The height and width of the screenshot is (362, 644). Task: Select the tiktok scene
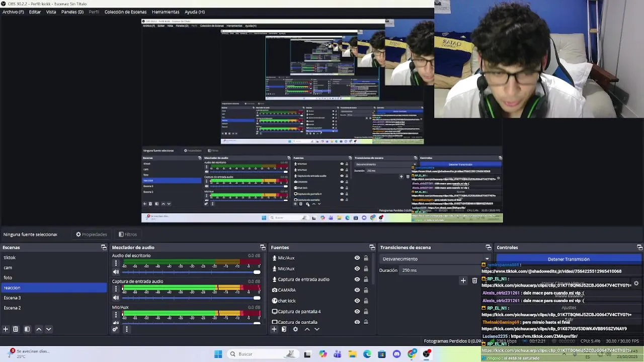tap(54, 257)
